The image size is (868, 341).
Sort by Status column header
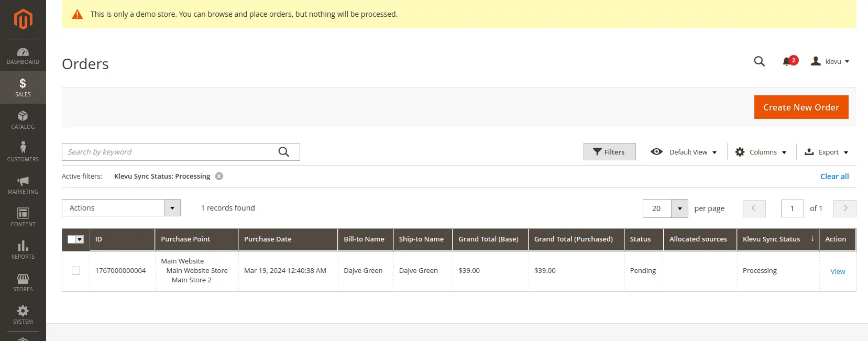pos(644,239)
